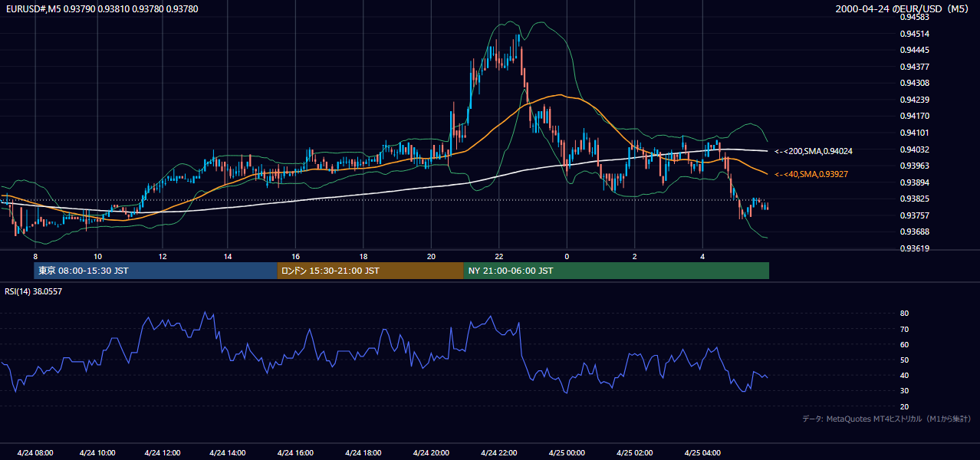Click the 0.94101 price scale label

[x=915, y=133]
